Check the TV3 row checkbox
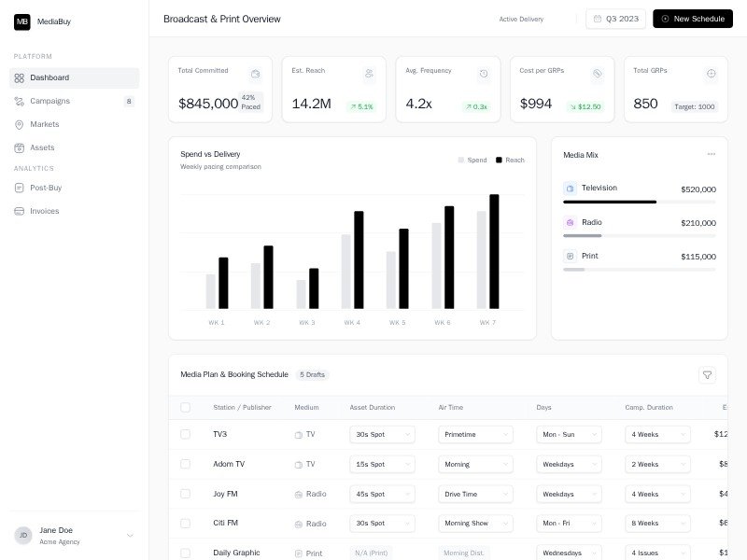747x560 pixels. (x=185, y=434)
